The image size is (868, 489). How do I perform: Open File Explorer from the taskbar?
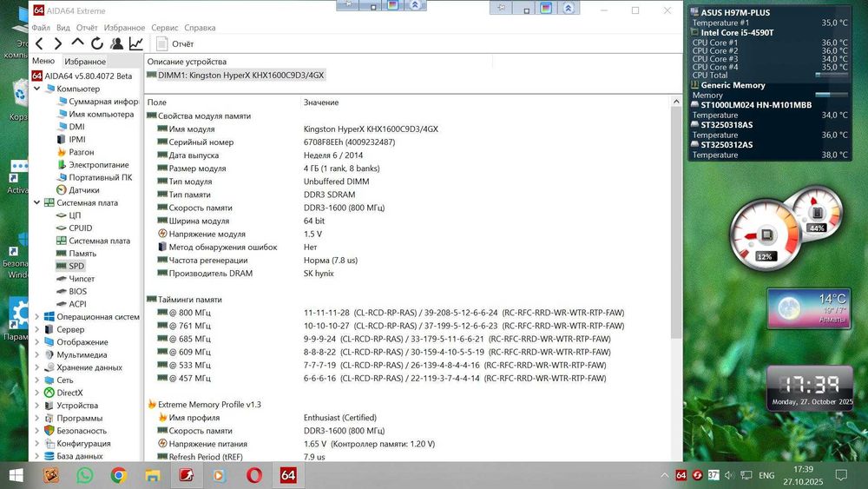[x=152, y=476]
